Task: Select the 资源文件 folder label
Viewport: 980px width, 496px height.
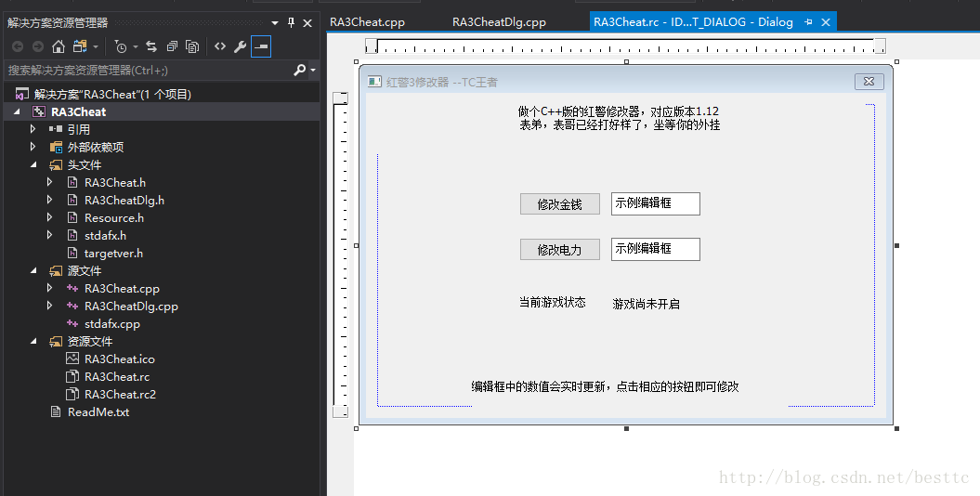Action: point(90,341)
